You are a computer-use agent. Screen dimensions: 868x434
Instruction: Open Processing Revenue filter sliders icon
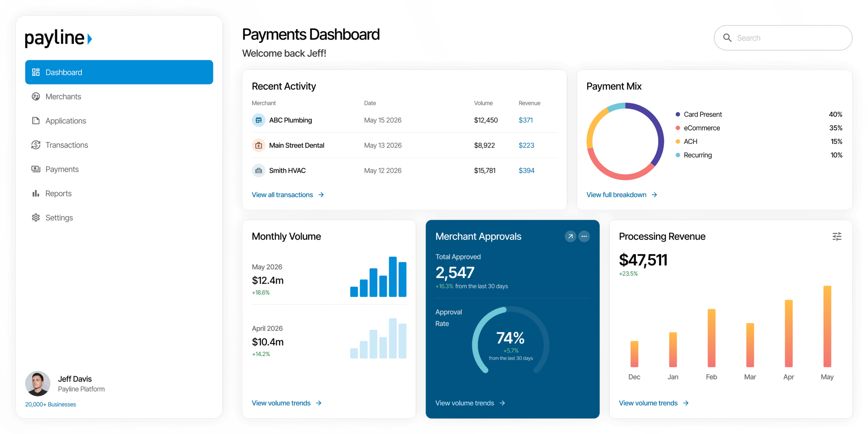(837, 236)
